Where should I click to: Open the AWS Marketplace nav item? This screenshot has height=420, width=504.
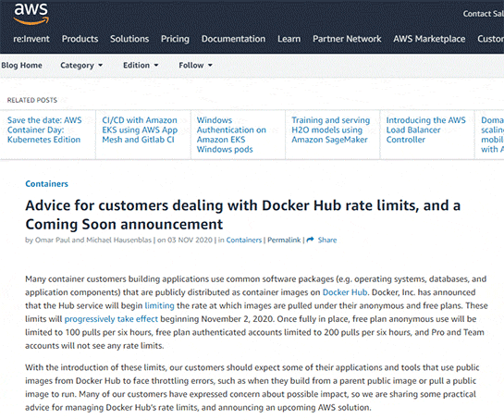[x=429, y=39]
